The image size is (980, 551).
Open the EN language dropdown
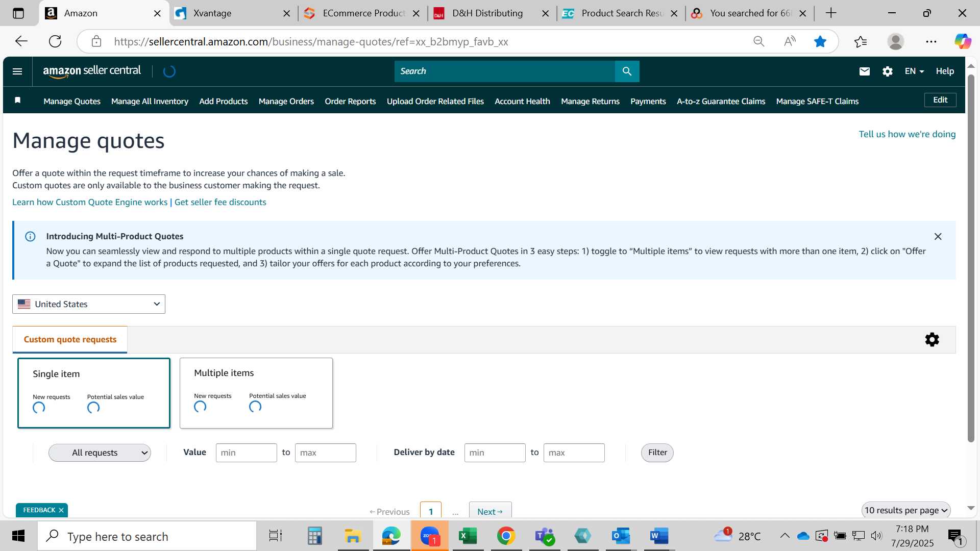(914, 71)
